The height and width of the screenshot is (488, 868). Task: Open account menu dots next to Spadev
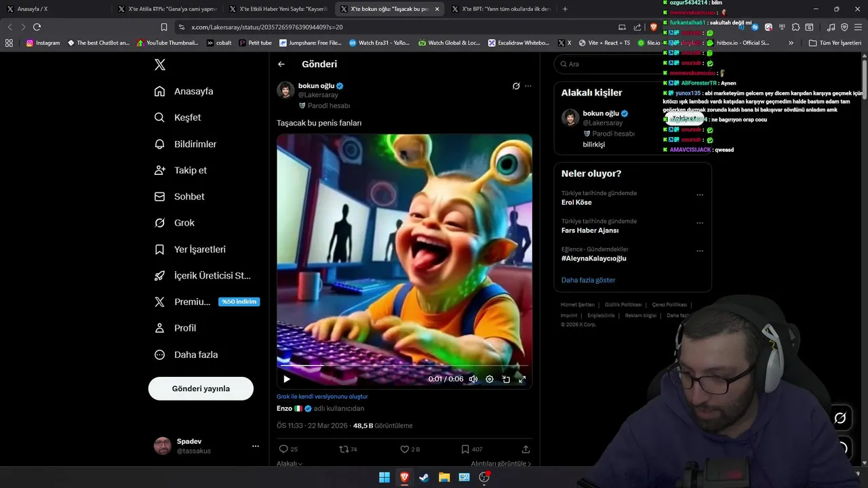(x=256, y=446)
